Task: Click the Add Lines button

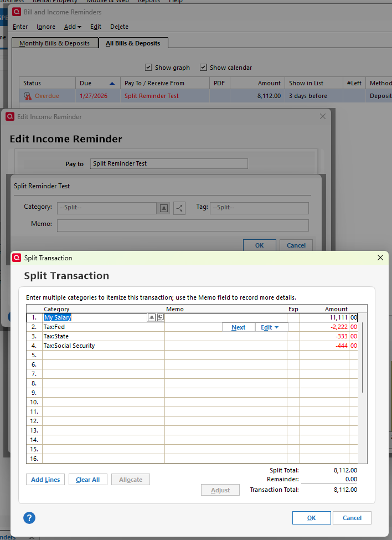Action: (45, 480)
